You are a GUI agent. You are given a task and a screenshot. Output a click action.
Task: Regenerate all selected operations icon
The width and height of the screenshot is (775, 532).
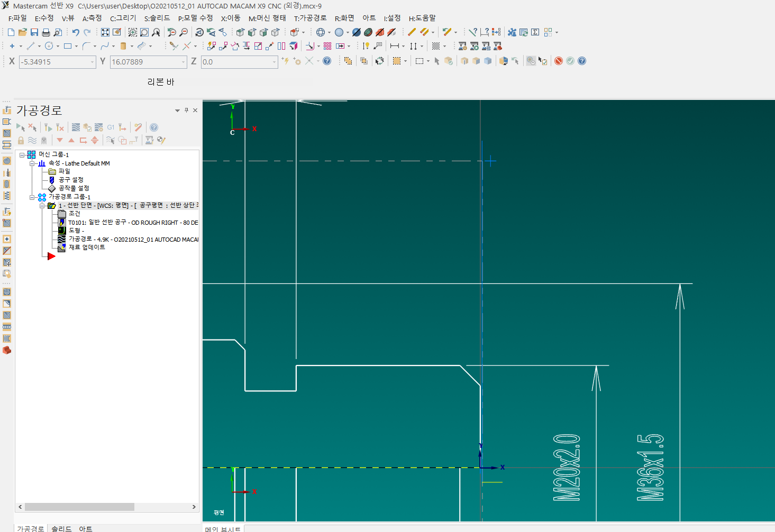[48, 127]
